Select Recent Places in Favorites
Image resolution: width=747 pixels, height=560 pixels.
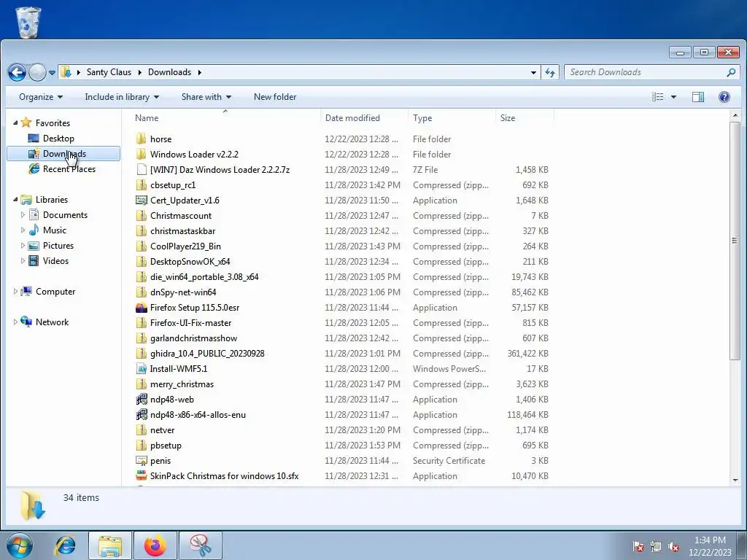[69, 168]
